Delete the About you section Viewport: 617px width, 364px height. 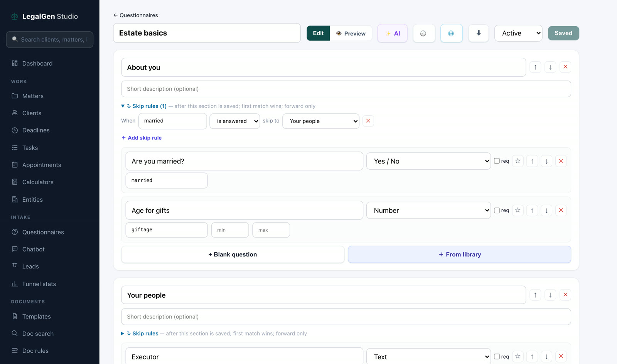(x=565, y=67)
